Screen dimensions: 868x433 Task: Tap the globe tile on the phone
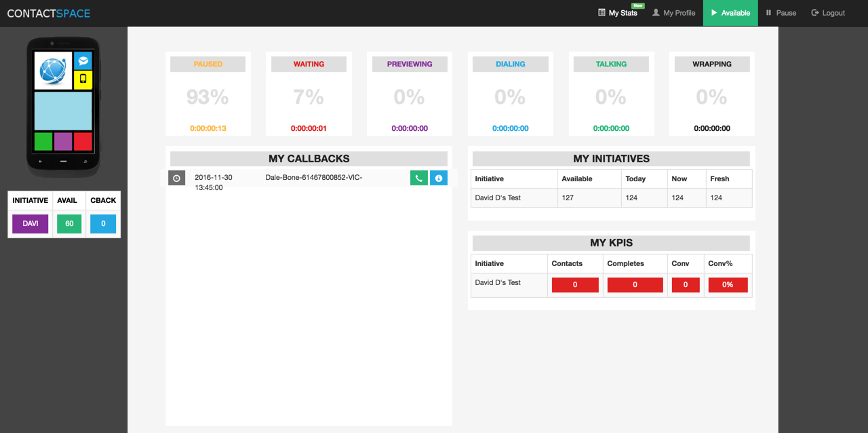(x=53, y=71)
